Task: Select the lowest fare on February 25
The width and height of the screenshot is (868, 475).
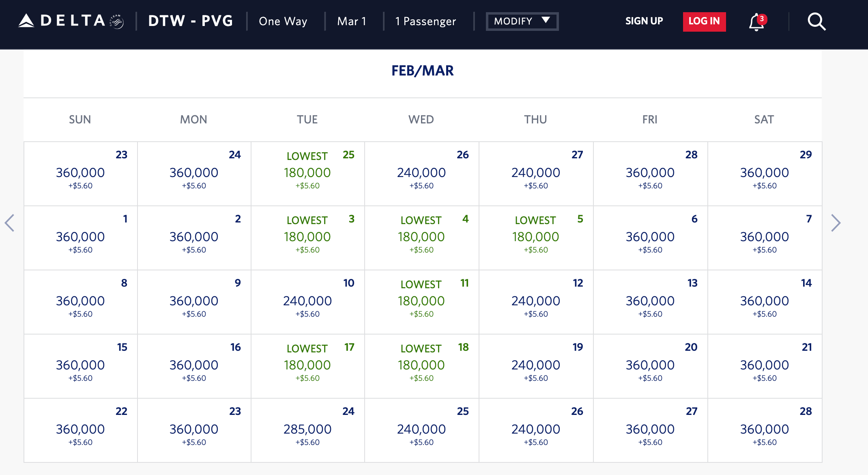Action: pyautogui.click(x=307, y=173)
